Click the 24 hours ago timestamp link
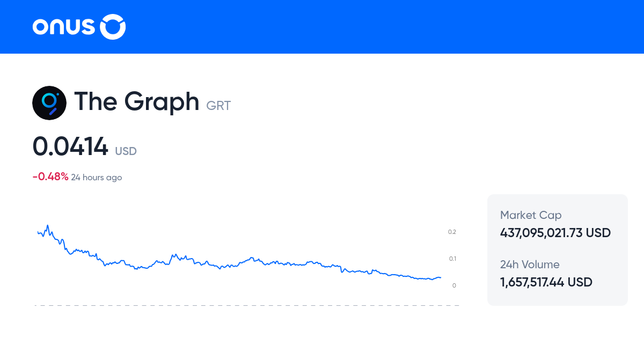The image size is (644, 338). (x=97, y=177)
